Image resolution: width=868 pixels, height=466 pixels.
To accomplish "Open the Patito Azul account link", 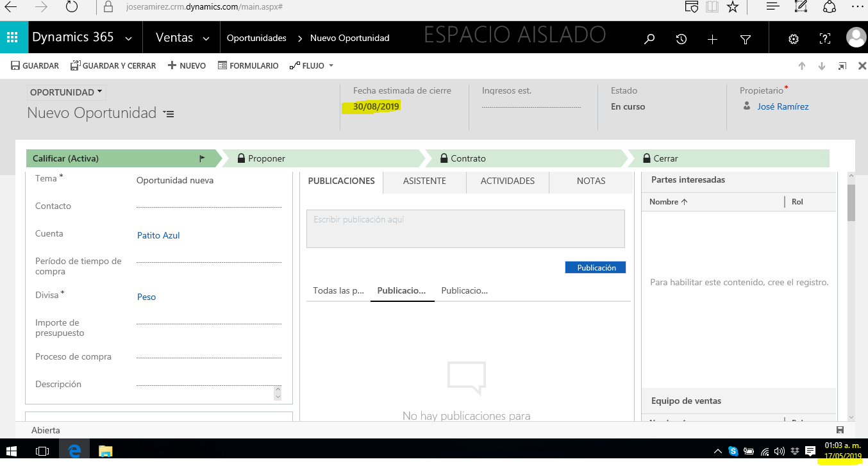I will point(158,235).
